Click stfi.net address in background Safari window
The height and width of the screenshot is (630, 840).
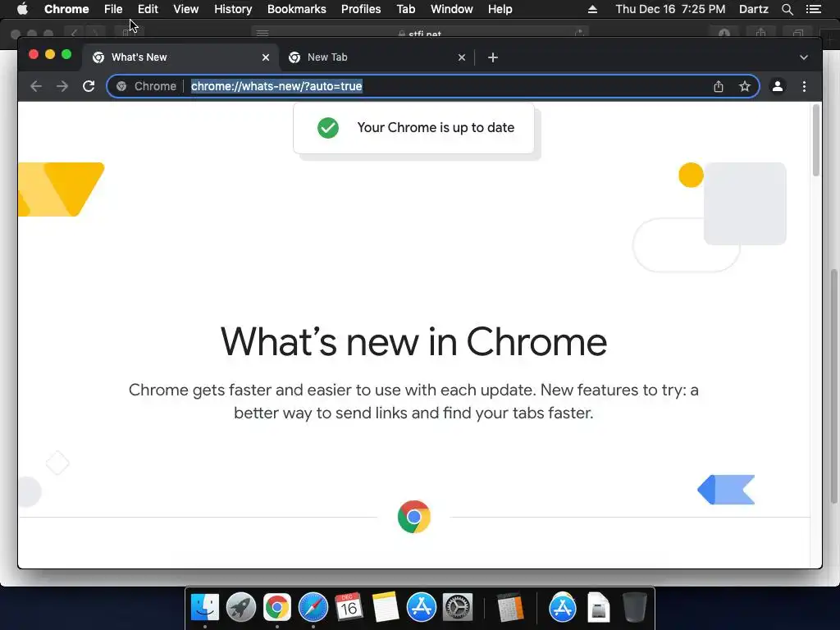click(424, 34)
